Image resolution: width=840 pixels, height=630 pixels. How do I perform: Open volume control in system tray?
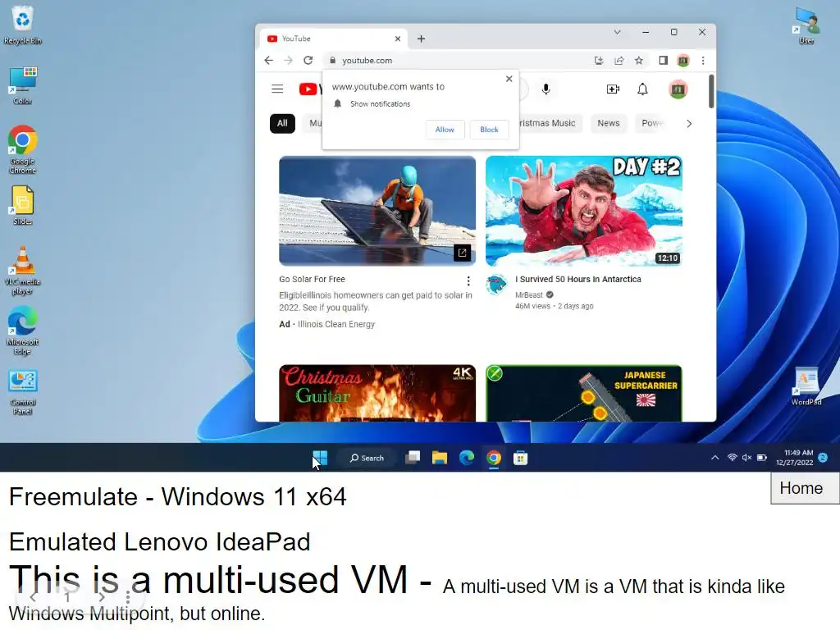tap(746, 458)
